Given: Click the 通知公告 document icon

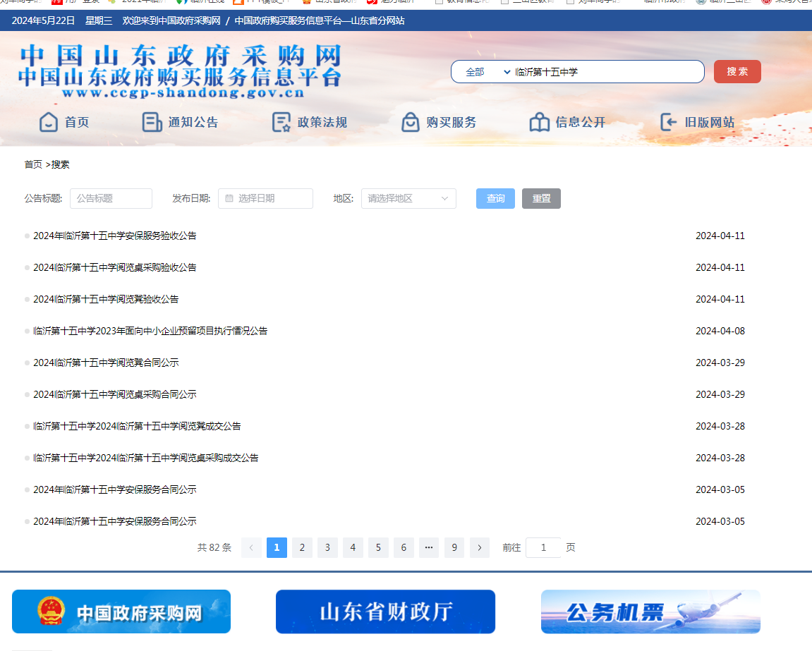Looking at the screenshot, I should pyautogui.click(x=152, y=122).
